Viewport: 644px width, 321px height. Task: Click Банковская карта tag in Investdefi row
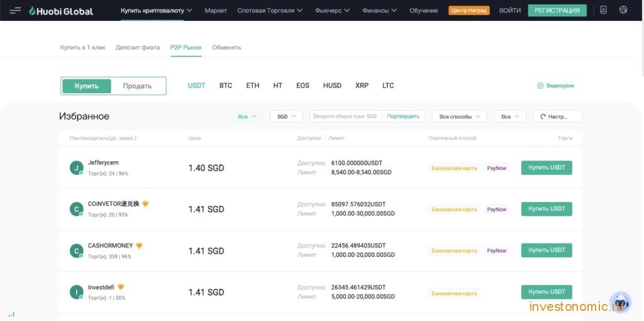(x=454, y=293)
